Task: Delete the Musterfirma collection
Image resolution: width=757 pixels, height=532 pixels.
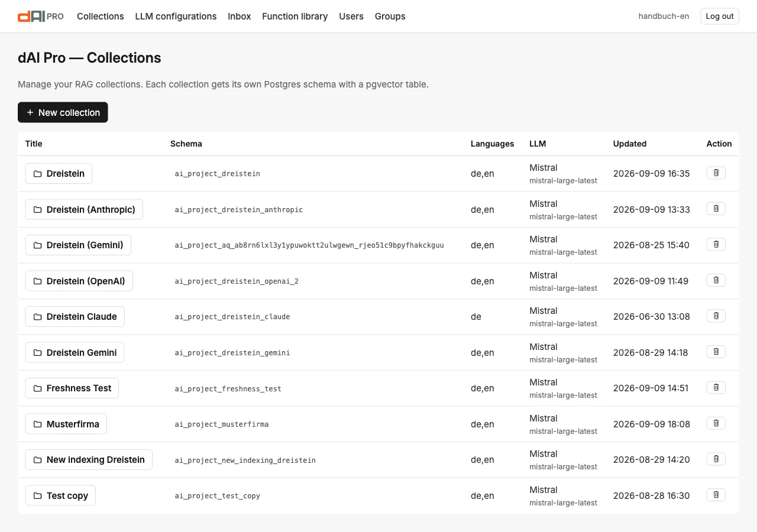Action: tap(716, 423)
